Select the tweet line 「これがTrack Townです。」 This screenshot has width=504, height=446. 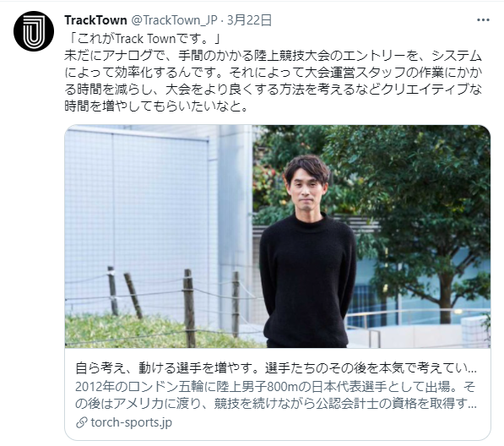point(144,39)
